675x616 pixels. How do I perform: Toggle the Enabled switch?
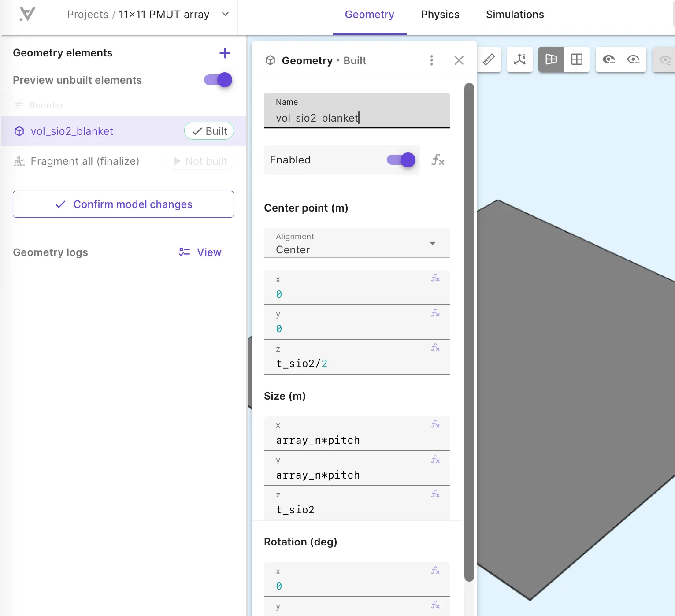(x=401, y=160)
